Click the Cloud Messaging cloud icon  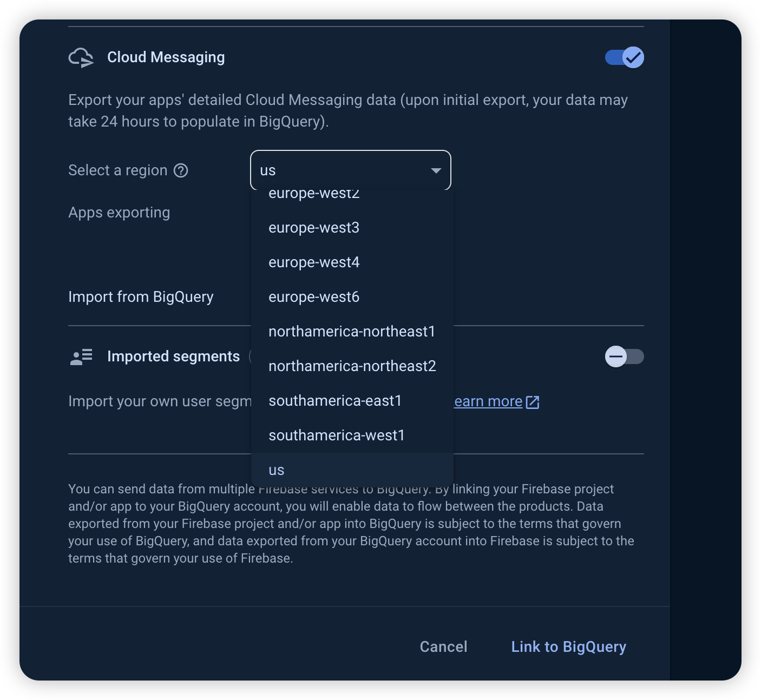click(x=81, y=57)
